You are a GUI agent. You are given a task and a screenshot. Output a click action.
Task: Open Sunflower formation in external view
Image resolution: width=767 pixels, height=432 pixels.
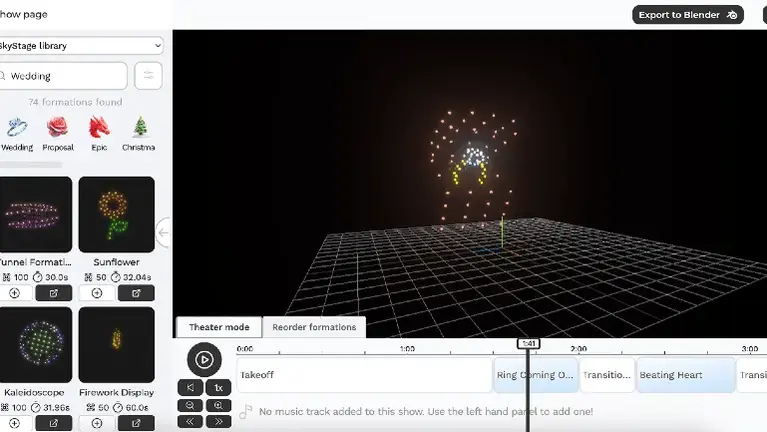[136, 293]
